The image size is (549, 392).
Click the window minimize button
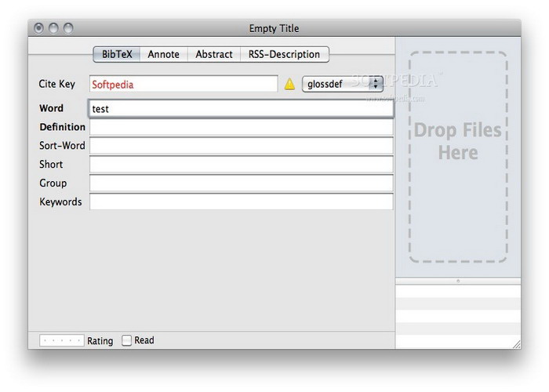coord(53,28)
